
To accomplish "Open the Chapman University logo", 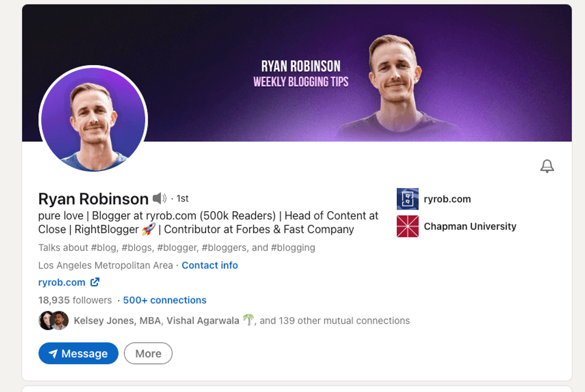I will (408, 226).
